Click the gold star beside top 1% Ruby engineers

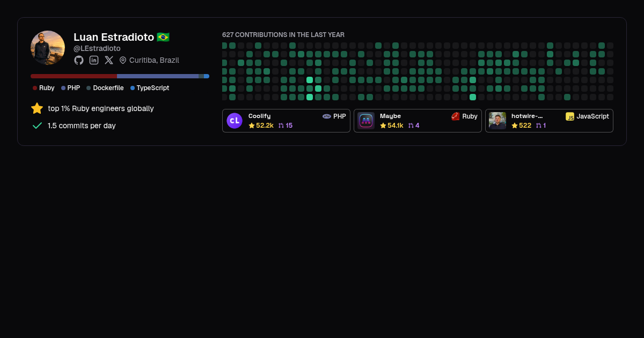[x=37, y=108]
